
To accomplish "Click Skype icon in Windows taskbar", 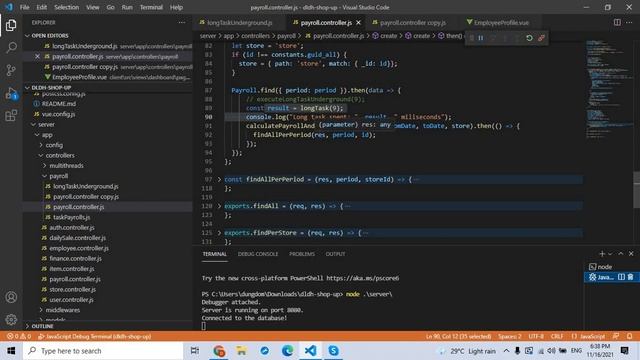I will 333,351.
